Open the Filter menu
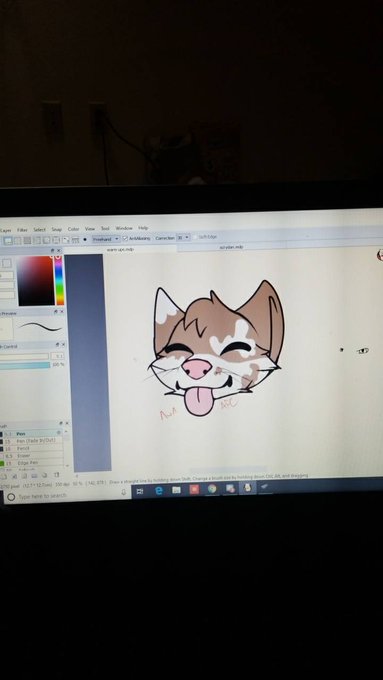Image resolution: width=383 pixels, height=680 pixels. pos(22,230)
